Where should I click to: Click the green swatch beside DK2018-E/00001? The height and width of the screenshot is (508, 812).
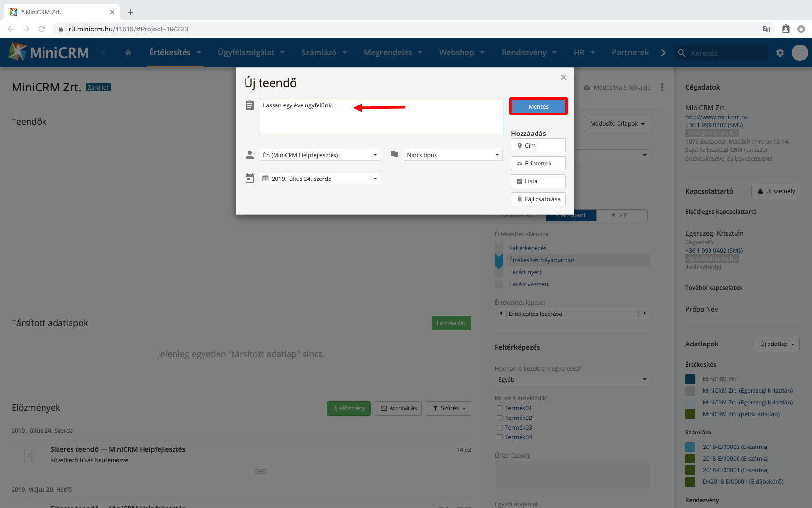click(690, 482)
